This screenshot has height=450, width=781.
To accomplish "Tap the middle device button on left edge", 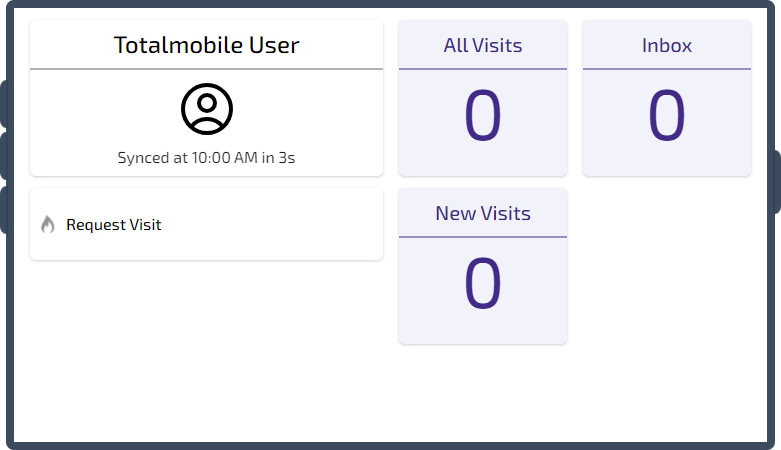I will click(3, 155).
